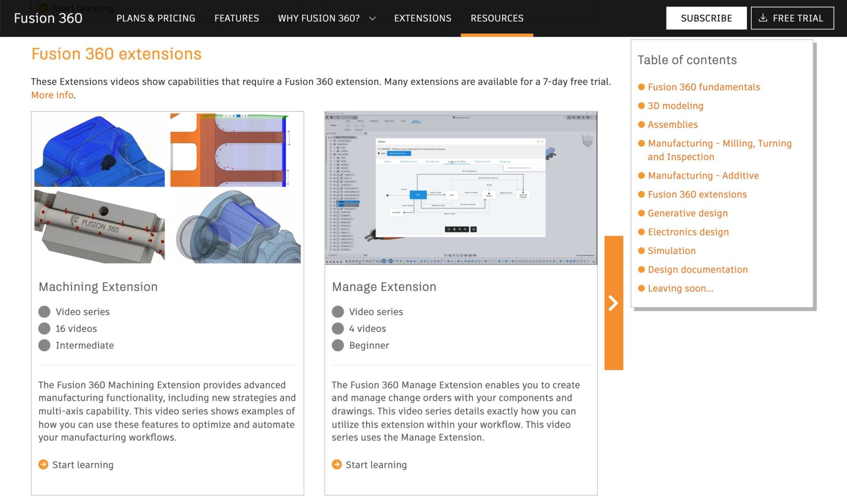
Task: Follow the More info link
Action: [52, 95]
